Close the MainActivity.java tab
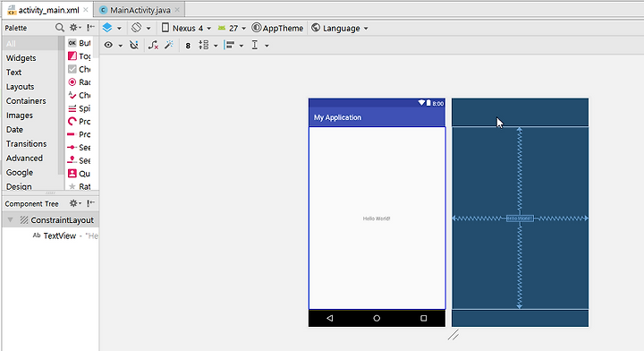 [x=177, y=10]
